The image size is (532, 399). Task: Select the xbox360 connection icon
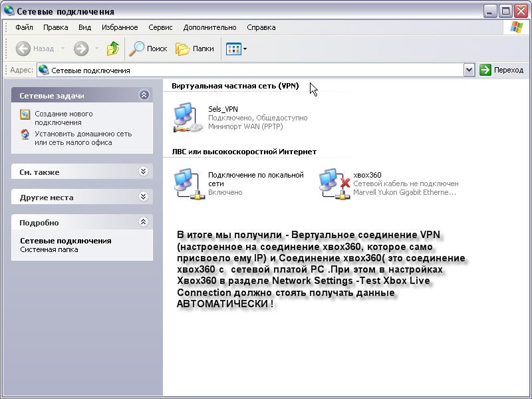coord(334,184)
